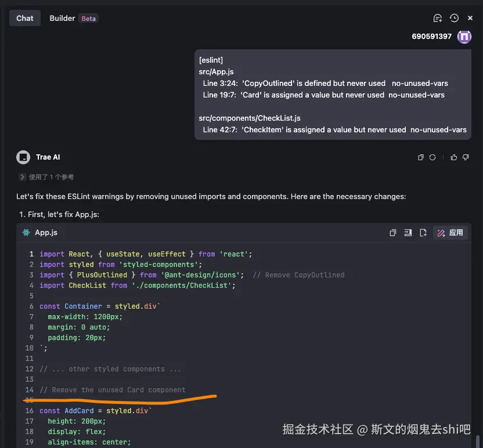Switch to the Builder Beta tab
Screen dimensions: 483x448
(x=73, y=18)
